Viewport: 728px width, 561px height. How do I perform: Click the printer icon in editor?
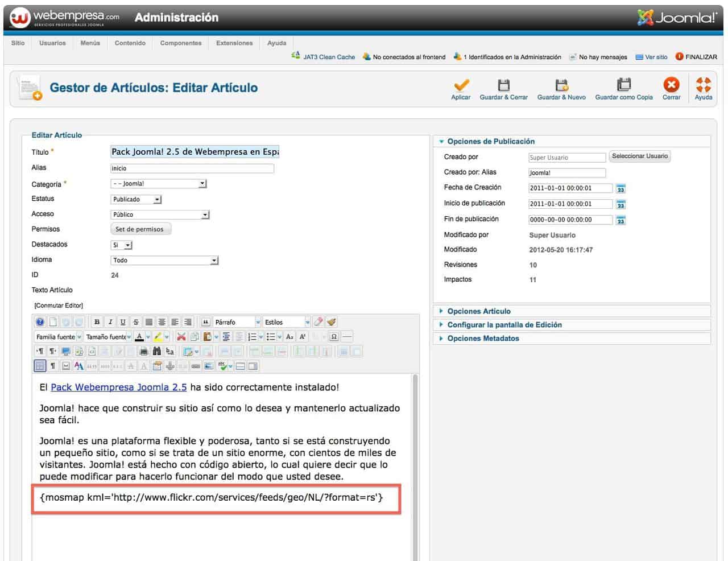tap(143, 352)
